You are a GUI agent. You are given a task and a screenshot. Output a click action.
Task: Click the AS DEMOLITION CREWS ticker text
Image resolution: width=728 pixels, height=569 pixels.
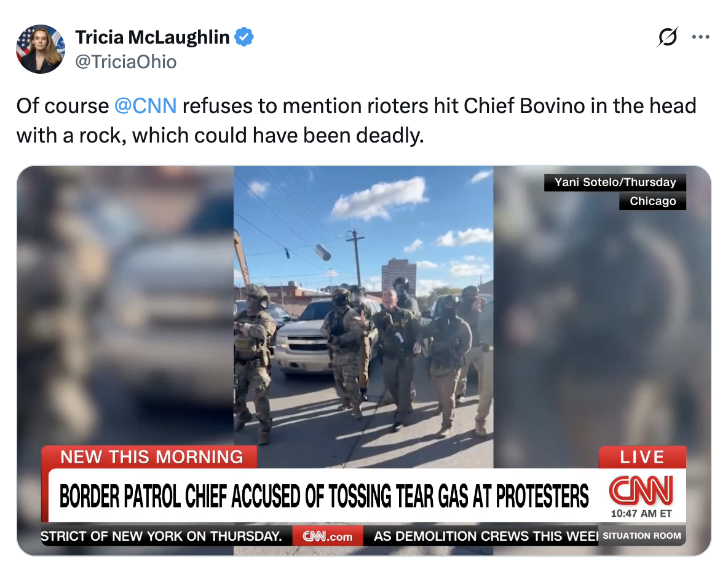[486, 536]
